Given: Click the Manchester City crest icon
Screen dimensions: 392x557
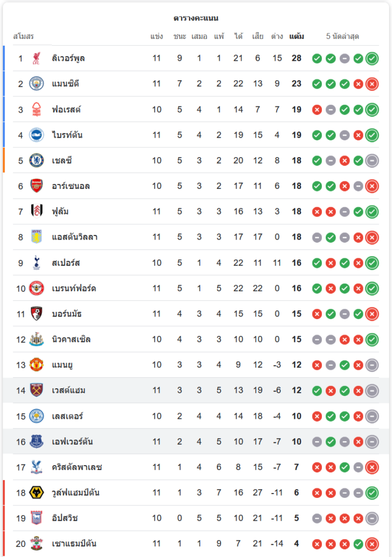Looking at the screenshot, I should tap(37, 84).
